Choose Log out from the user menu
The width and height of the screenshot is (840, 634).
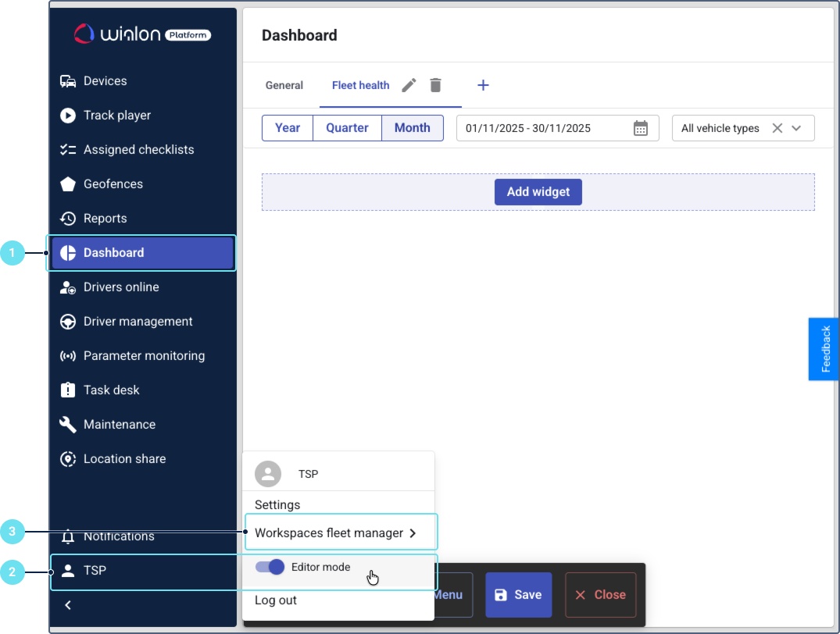click(x=276, y=600)
